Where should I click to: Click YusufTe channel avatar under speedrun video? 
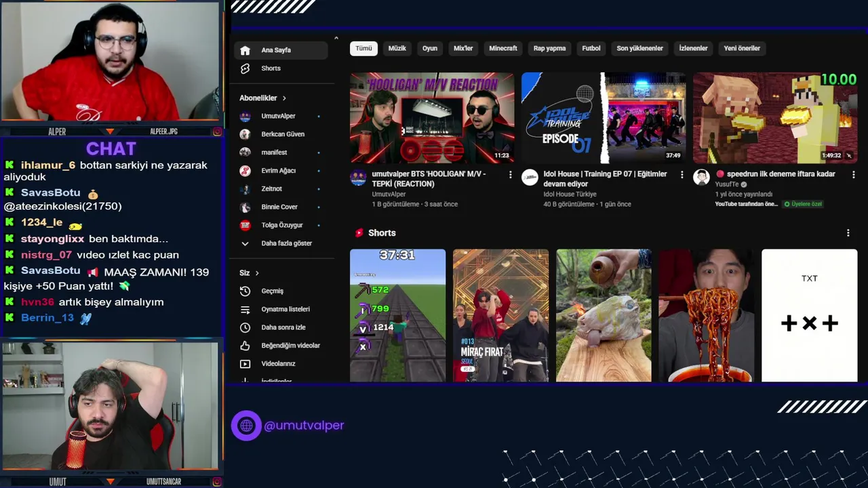701,178
